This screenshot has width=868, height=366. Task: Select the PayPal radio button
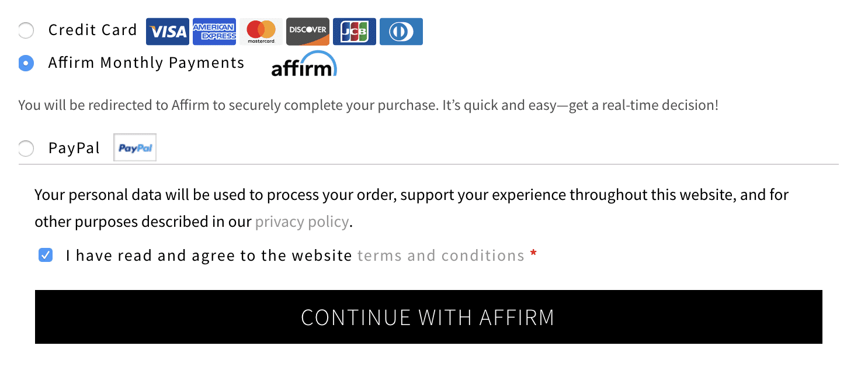tap(26, 149)
